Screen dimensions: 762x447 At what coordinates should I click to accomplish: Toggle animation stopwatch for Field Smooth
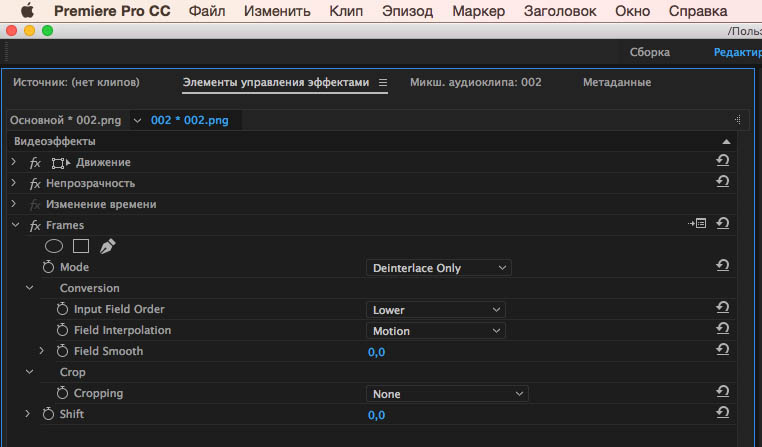(62, 351)
